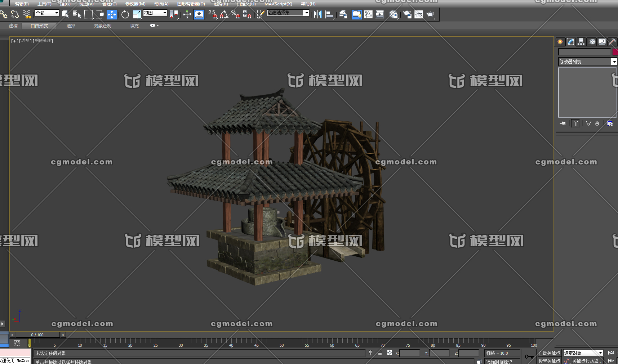Toggle the angle snap icon
Screen dimensions: 618x364
224,14
